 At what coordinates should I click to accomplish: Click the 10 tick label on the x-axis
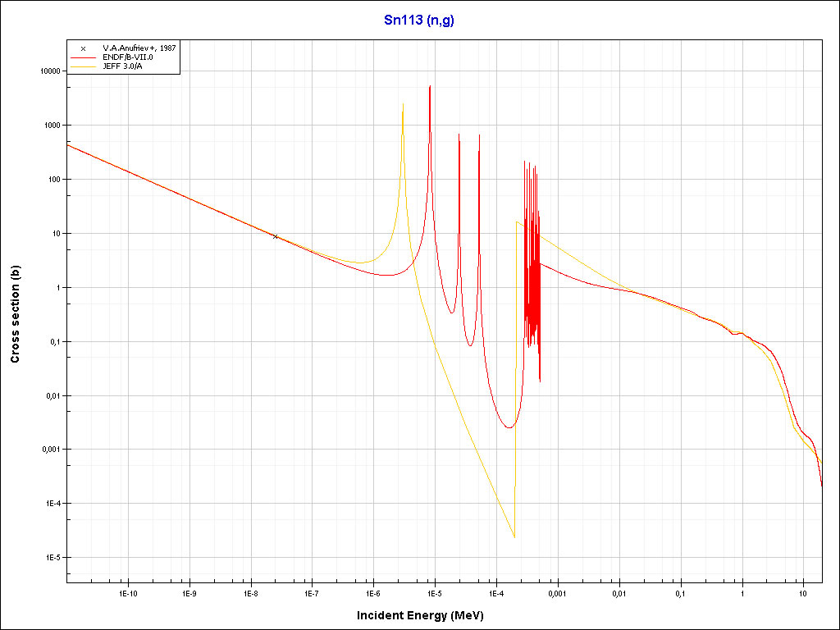click(x=803, y=592)
